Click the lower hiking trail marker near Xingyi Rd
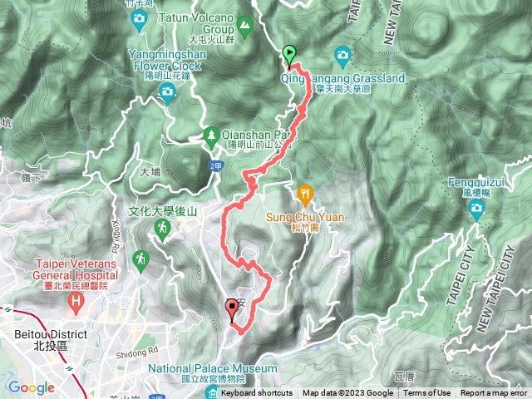The image size is (532, 399). point(140,262)
